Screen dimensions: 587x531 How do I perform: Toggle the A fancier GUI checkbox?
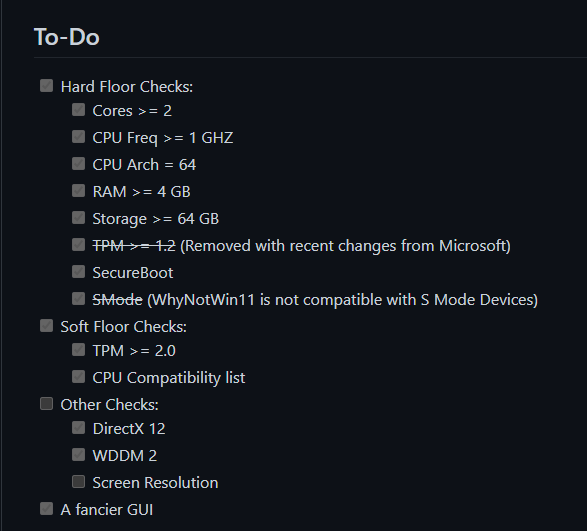click(46, 509)
